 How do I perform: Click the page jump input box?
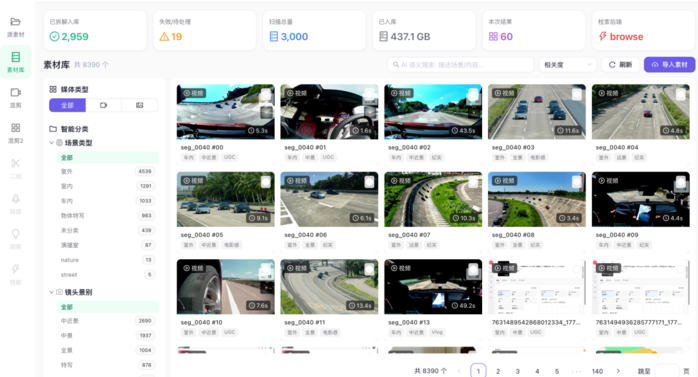click(x=667, y=371)
